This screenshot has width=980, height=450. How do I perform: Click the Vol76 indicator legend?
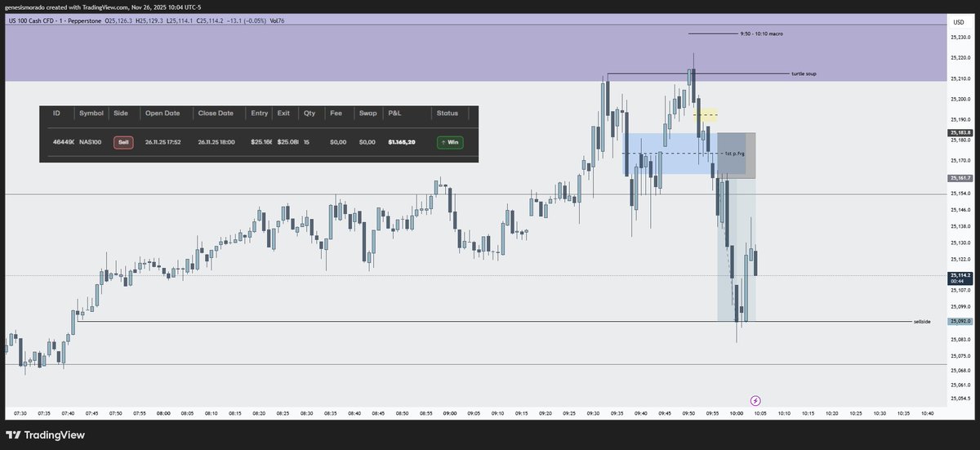click(x=277, y=20)
